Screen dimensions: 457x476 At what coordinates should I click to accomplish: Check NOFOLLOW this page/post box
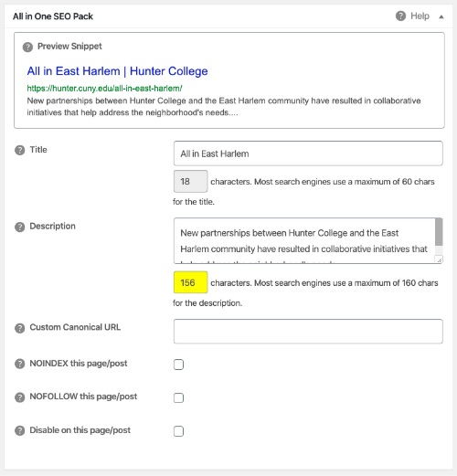(x=178, y=397)
